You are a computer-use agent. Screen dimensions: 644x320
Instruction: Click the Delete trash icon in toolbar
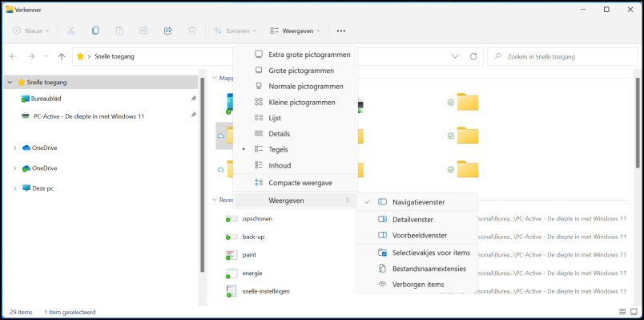(x=191, y=30)
